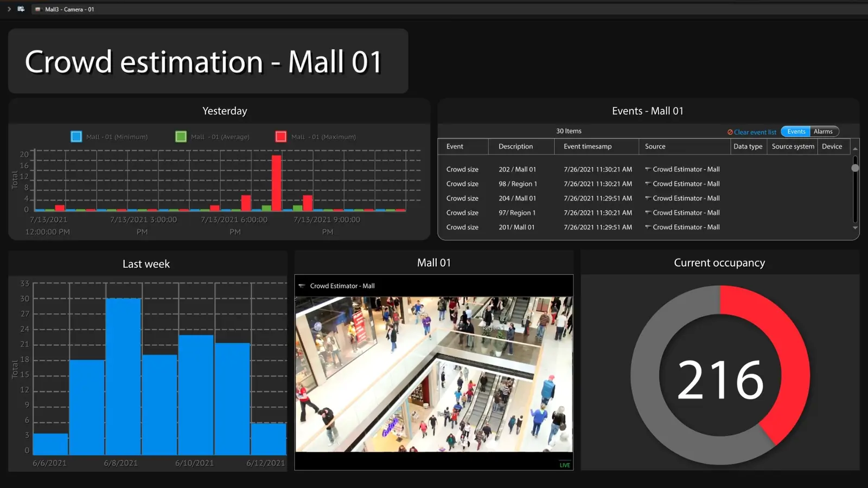Click the source camera icon in the first event row
The width and height of the screenshot is (868, 488).
pyautogui.click(x=648, y=169)
